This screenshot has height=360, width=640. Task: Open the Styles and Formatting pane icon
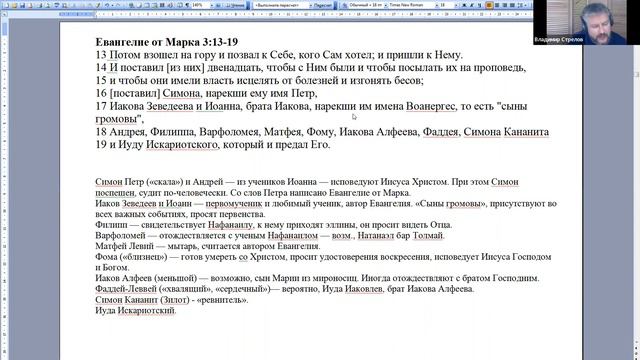click(345, 5)
